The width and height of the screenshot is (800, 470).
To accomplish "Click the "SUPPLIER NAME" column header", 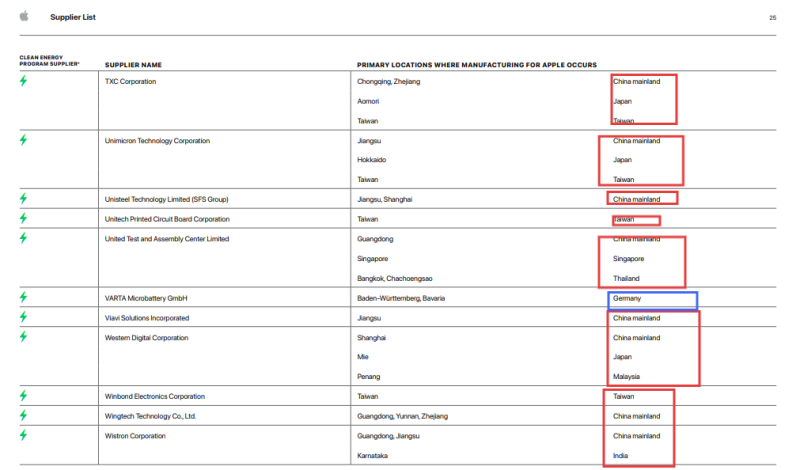I will click(x=133, y=65).
